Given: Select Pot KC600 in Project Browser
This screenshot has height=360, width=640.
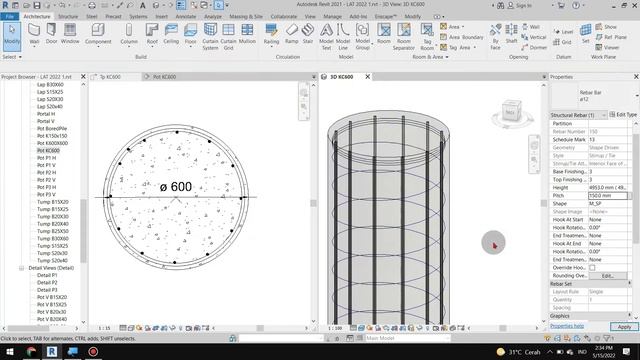Looking at the screenshot, I should pyautogui.click(x=48, y=151).
